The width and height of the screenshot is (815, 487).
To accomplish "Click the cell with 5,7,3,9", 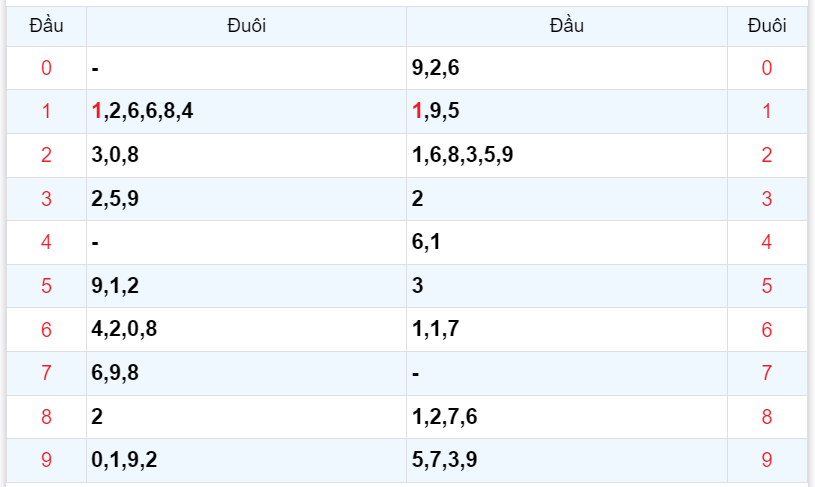I will (445, 460).
